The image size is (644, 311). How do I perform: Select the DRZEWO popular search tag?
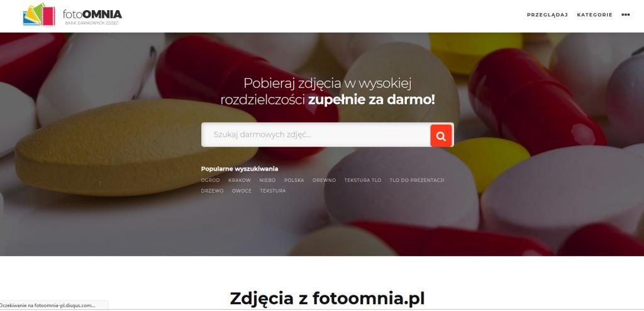tap(213, 191)
